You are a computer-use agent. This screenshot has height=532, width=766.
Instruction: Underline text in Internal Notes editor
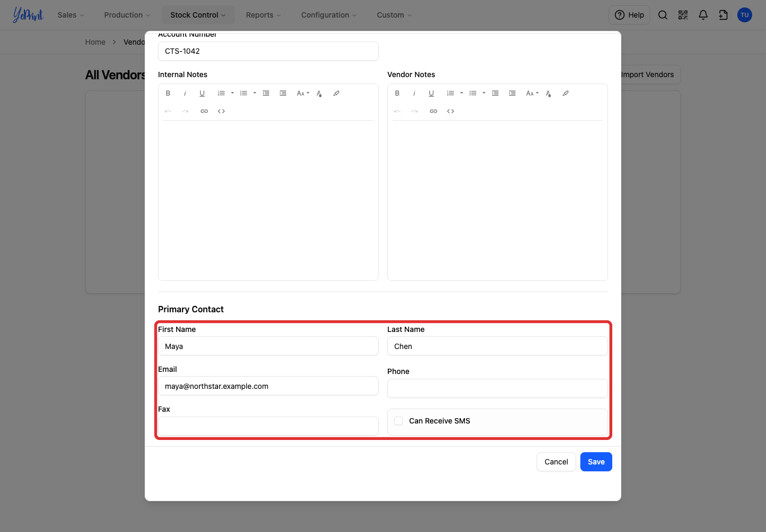pos(202,93)
